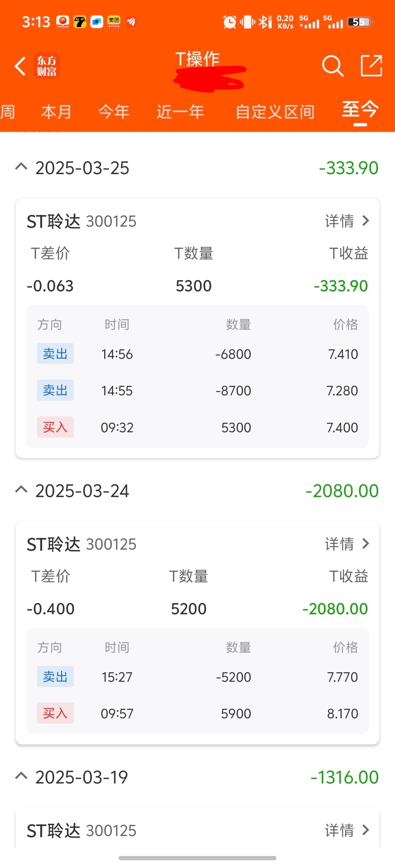Screen dimensions: 395x868
Task: Open the 自定义区间 tab
Action: (x=275, y=112)
